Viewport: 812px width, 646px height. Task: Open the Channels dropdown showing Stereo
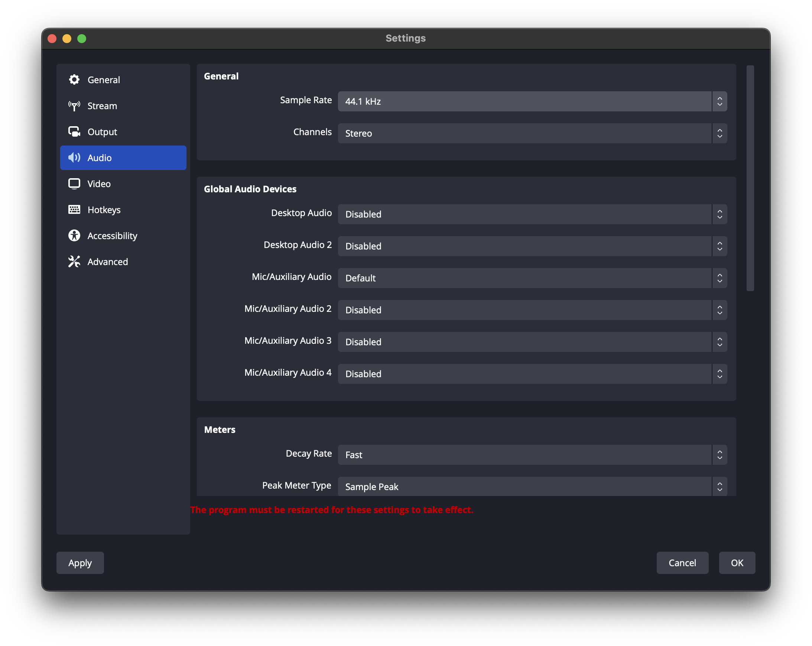click(532, 133)
